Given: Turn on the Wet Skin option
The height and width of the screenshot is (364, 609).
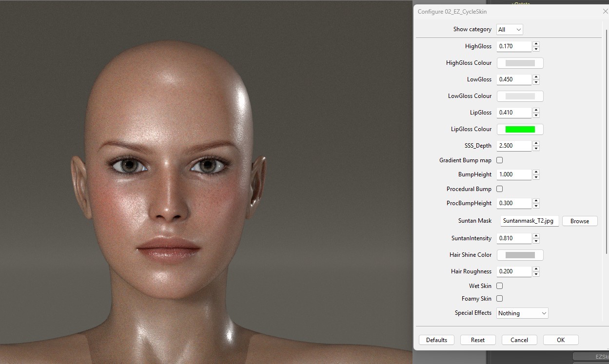Looking at the screenshot, I should click(x=499, y=286).
